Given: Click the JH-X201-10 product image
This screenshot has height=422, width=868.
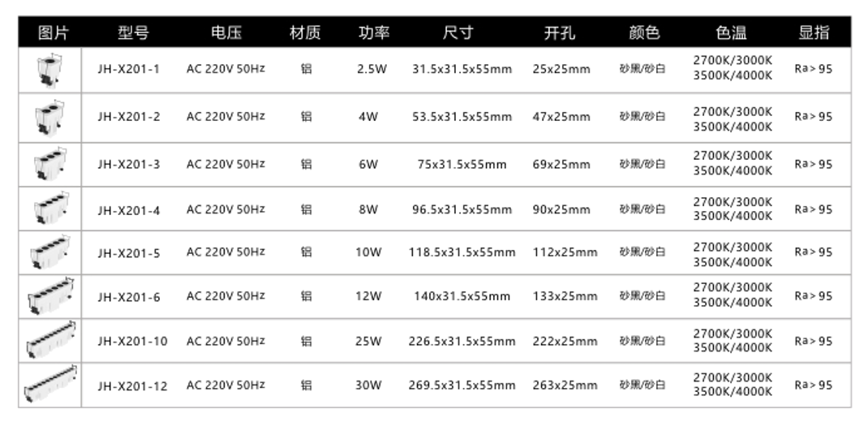Looking at the screenshot, I should coord(50,339).
